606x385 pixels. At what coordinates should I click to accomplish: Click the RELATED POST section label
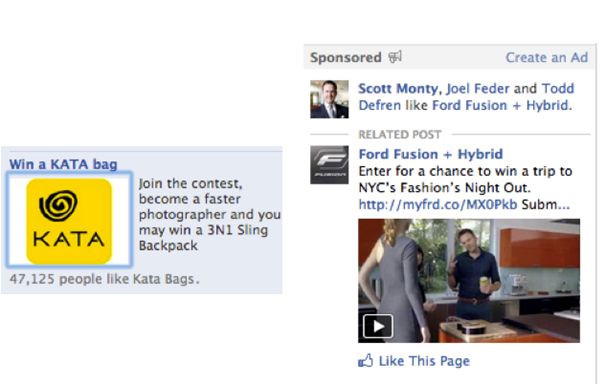coord(400,135)
